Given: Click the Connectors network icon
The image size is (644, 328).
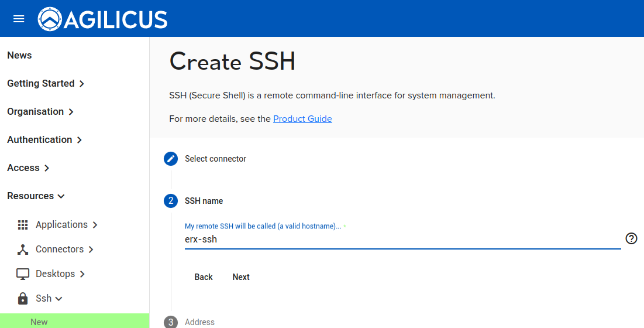Looking at the screenshot, I should [23, 250].
